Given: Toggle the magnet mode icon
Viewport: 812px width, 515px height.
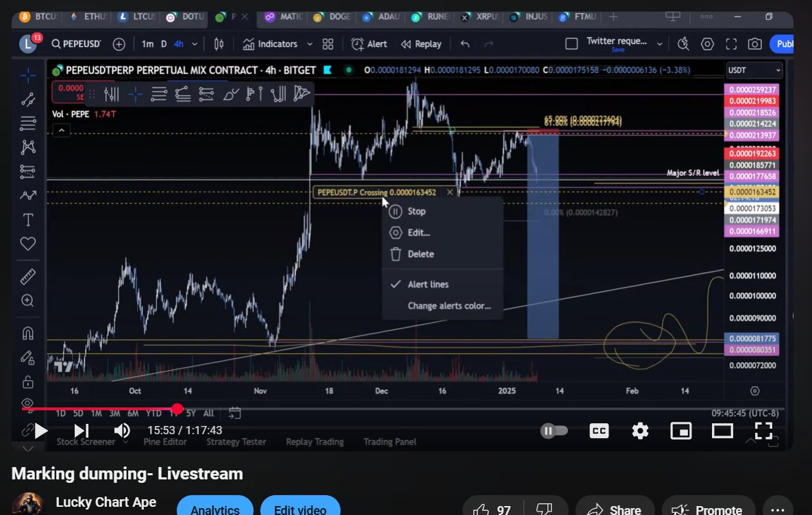Looking at the screenshot, I should 28,334.
